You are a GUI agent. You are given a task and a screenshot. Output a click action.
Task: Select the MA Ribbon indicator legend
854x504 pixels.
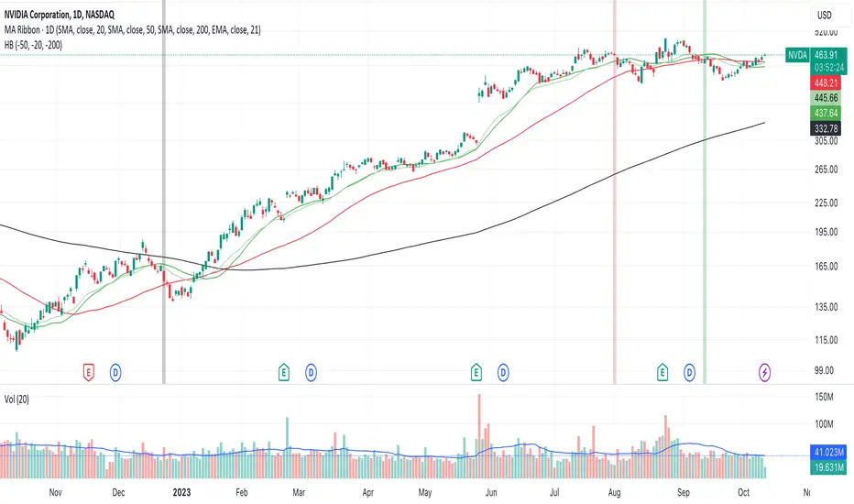click(x=132, y=30)
